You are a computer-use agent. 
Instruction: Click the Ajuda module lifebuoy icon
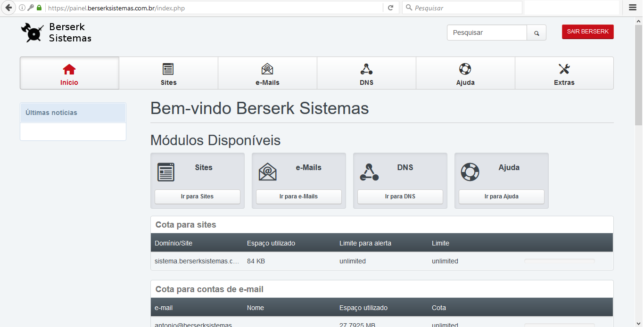coord(470,172)
